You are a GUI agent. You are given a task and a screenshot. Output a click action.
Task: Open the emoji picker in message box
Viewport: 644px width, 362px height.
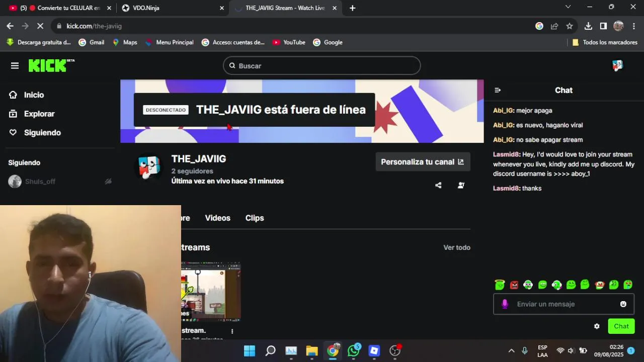click(x=623, y=304)
